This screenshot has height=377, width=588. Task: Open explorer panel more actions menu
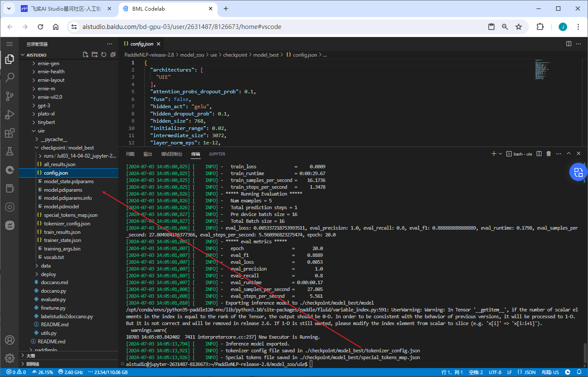(x=109, y=44)
